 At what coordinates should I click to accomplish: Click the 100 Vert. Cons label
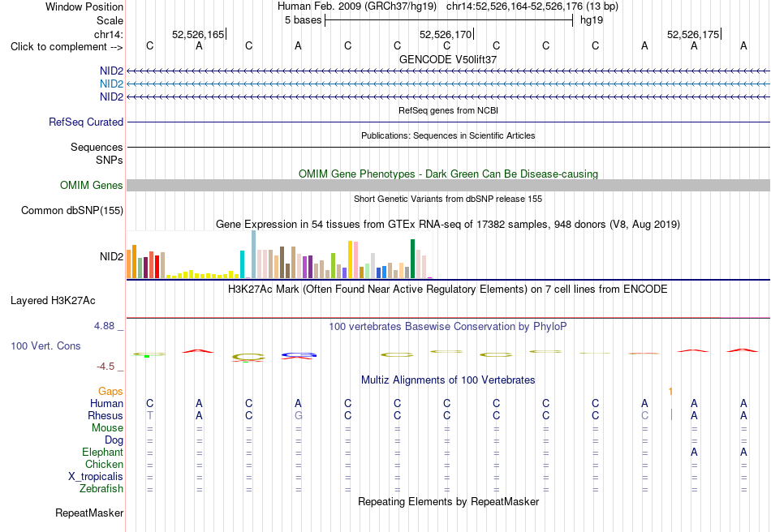[x=45, y=345]
